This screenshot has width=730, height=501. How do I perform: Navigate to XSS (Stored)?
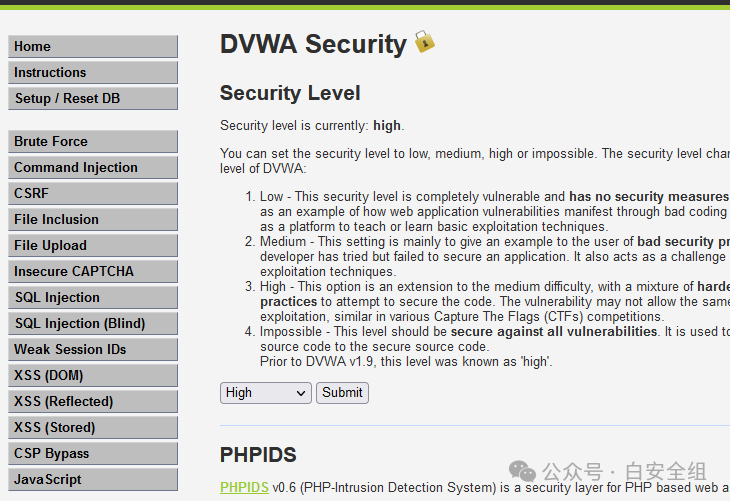click(93, 427)
